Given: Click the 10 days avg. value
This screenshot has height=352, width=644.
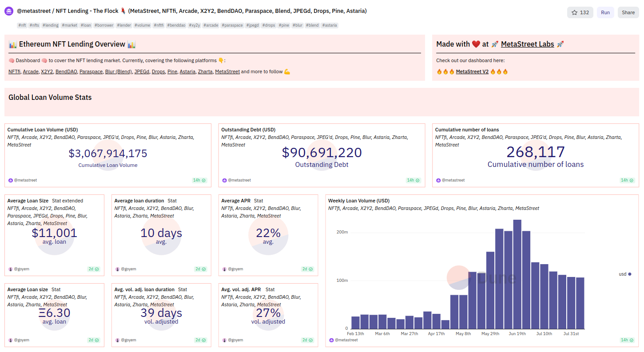Looking at the screenshot, I should (x=161, y=233).
